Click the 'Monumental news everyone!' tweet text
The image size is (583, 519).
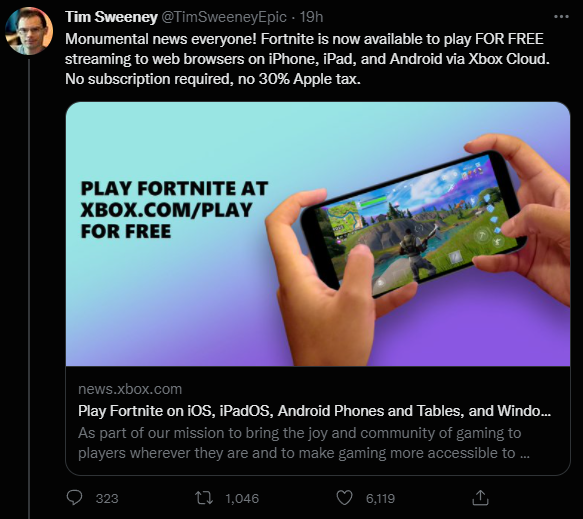(307, 59)
